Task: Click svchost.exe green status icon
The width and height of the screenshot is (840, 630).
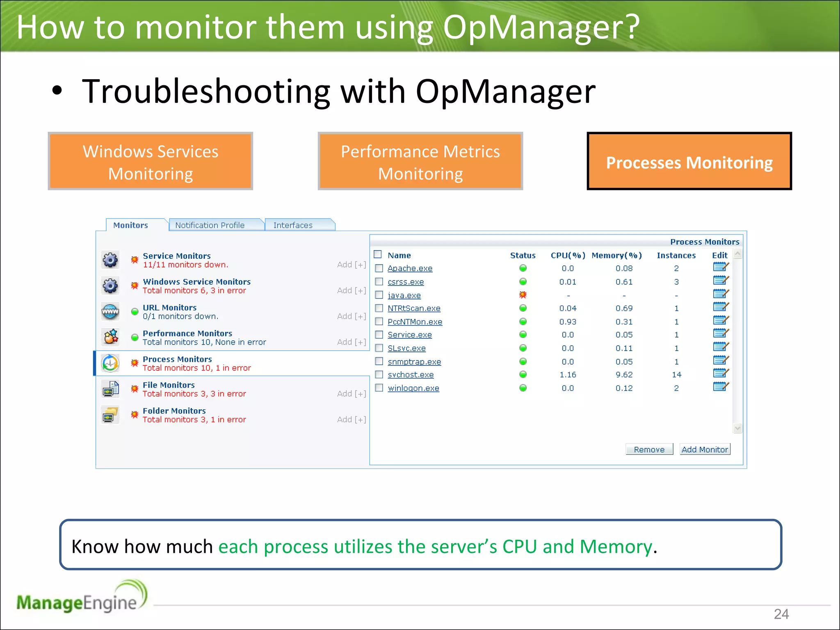Action: pos(523,374)
